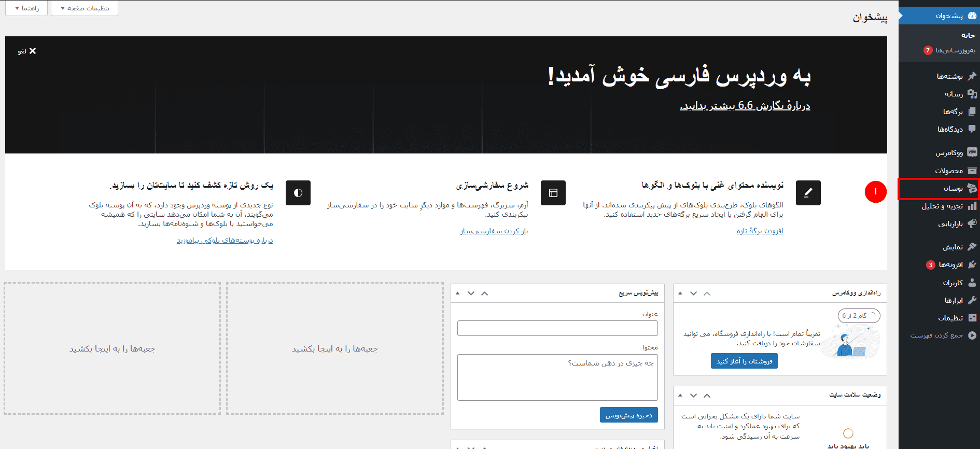
Task: Move پیش‌نویس سریع widget down
Action: 471,293
